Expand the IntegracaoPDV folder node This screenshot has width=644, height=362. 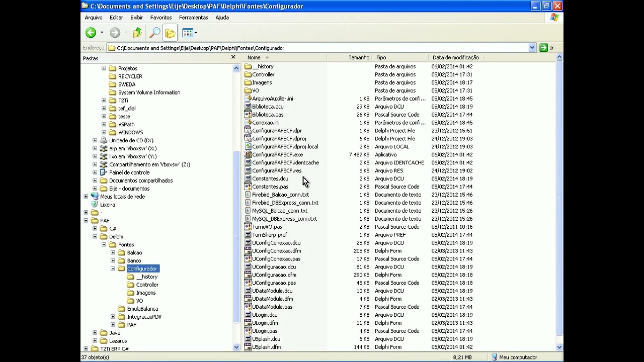coord(113,317)
